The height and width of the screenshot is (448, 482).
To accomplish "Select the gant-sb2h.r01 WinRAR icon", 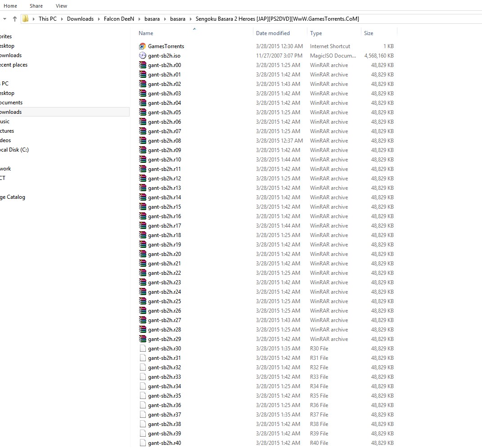I will click(142, 74).
